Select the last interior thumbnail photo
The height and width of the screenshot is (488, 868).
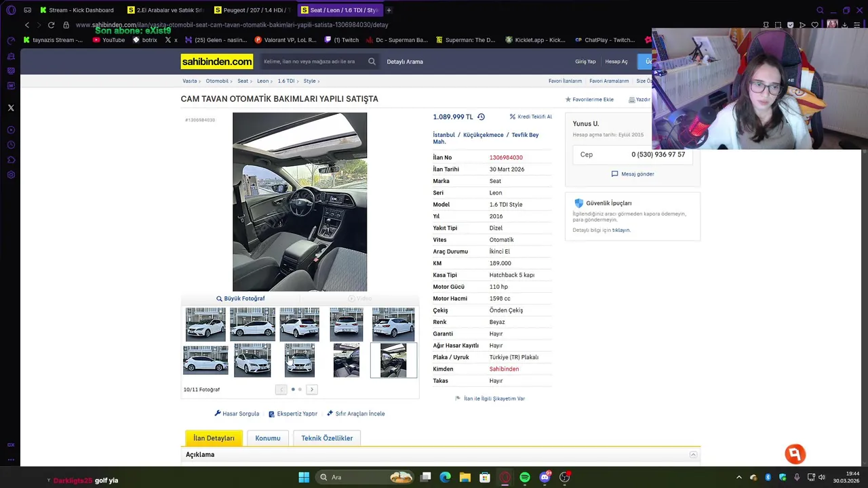(393, 360)
